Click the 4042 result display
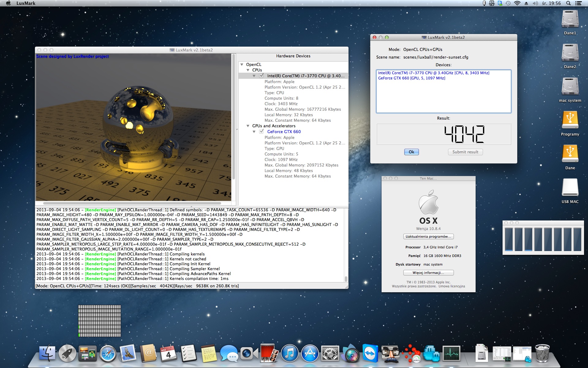The width and height of the screenshot is (588, 368). click(443, 134)
